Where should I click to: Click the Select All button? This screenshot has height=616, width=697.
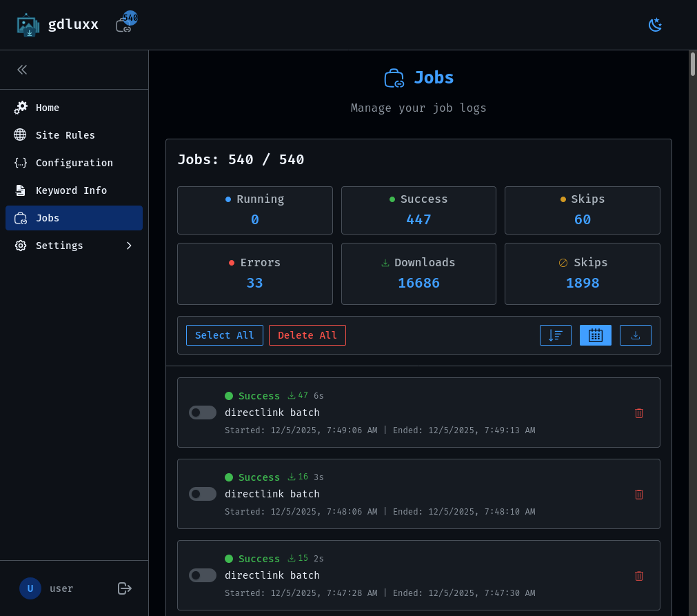click(x=224, y=335)
